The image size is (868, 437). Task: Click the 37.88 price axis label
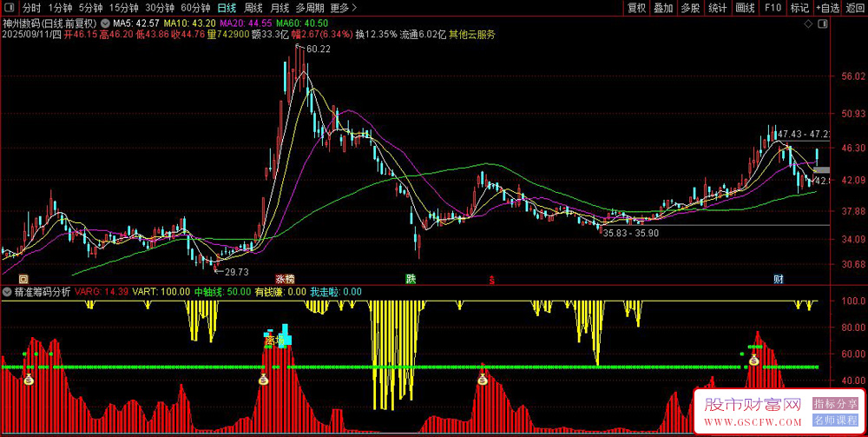point(852,211)
